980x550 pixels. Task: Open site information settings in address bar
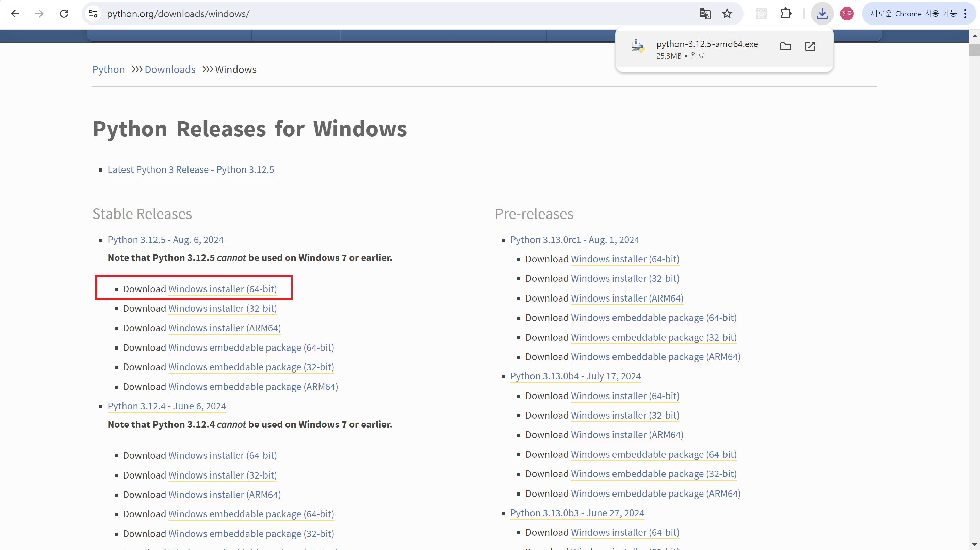coord(93,14)
